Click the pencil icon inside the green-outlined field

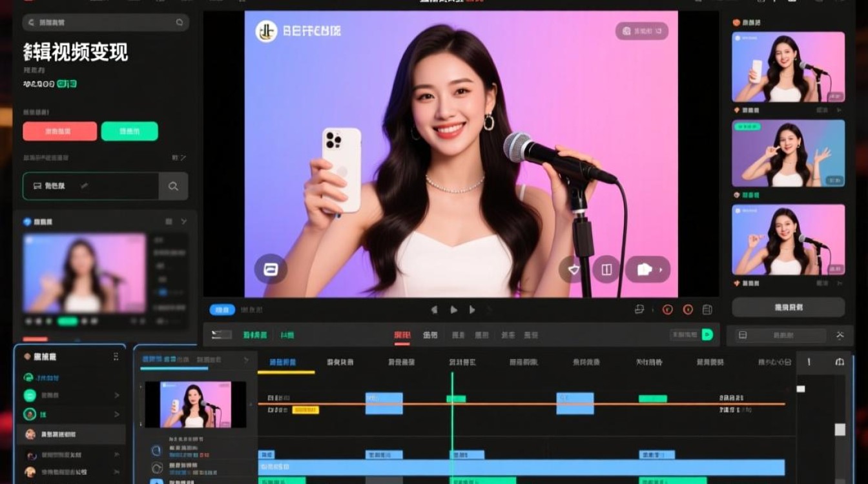coord(84,186)
